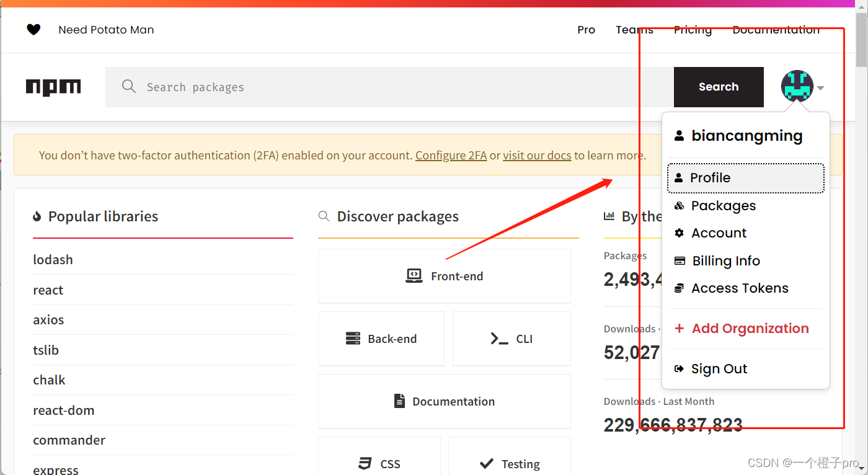Click the person icon beside biancangming
Screen dimensions: 868x475
[680, 135]
